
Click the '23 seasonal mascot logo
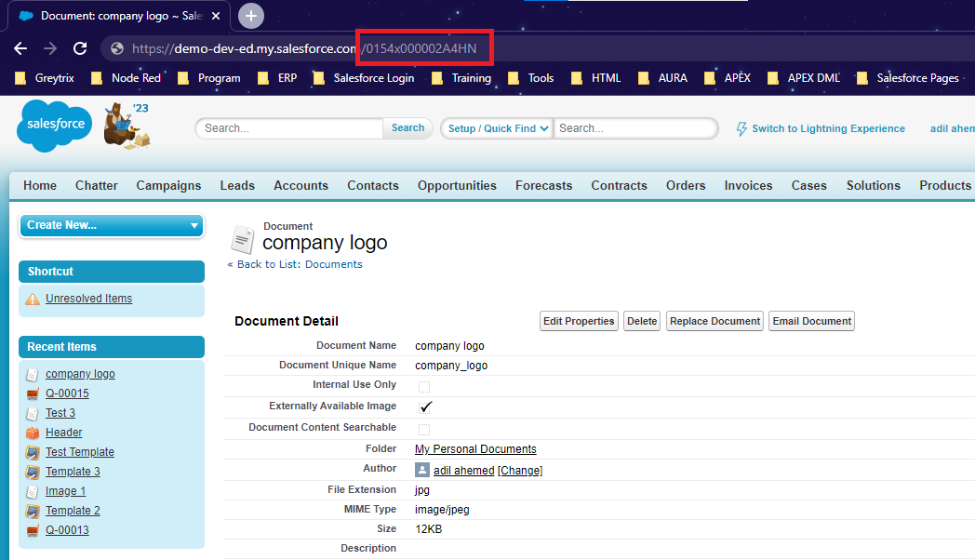tap(127, 126)
